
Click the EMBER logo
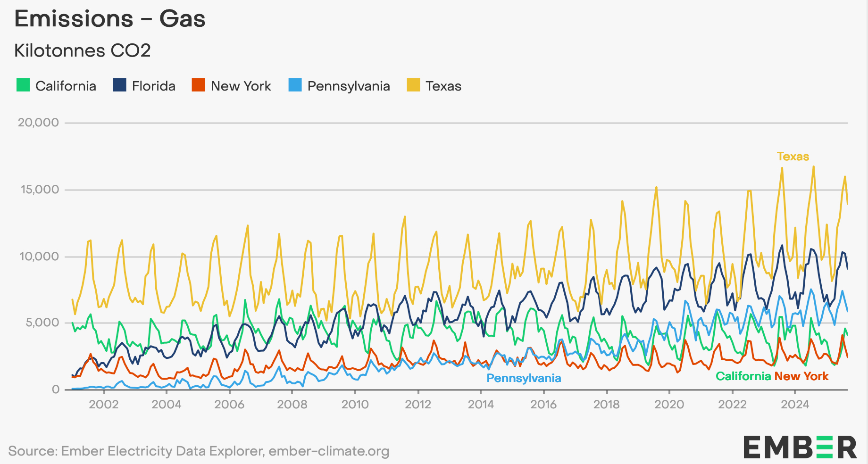click(800, 447)
